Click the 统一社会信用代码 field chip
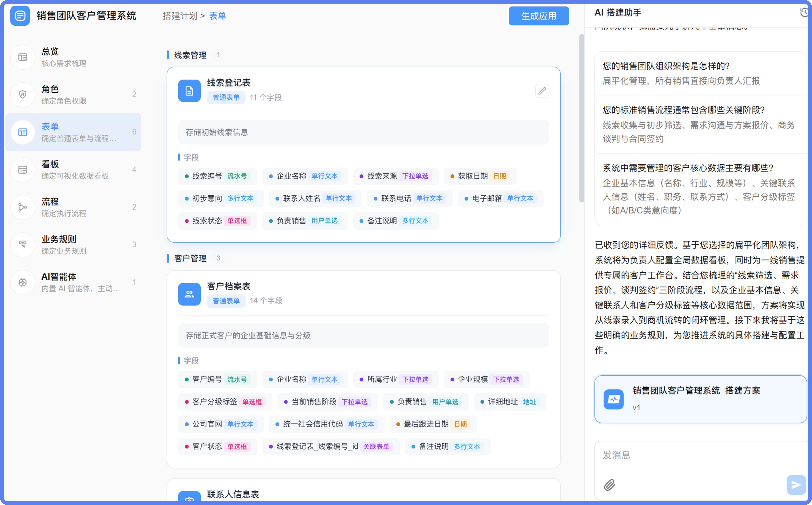Screen dimensions: 812x505 327,424
